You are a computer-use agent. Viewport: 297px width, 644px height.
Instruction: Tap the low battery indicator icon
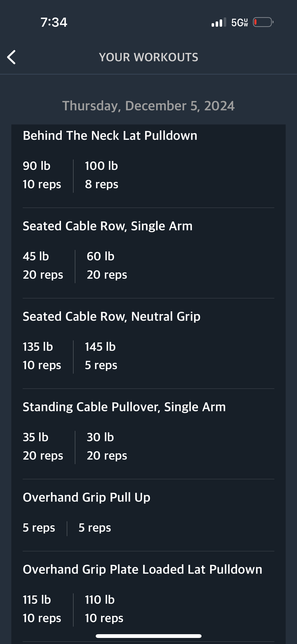(x=263, y=22)
